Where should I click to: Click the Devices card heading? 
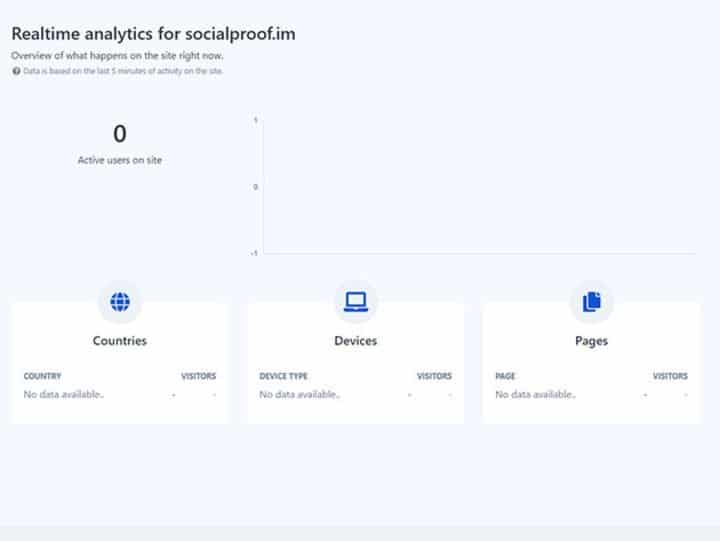pyautogui.click(x=355, y=341)
